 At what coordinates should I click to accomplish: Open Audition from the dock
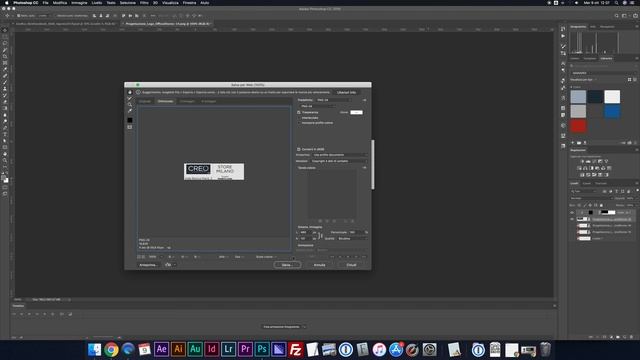coord(195,349)
